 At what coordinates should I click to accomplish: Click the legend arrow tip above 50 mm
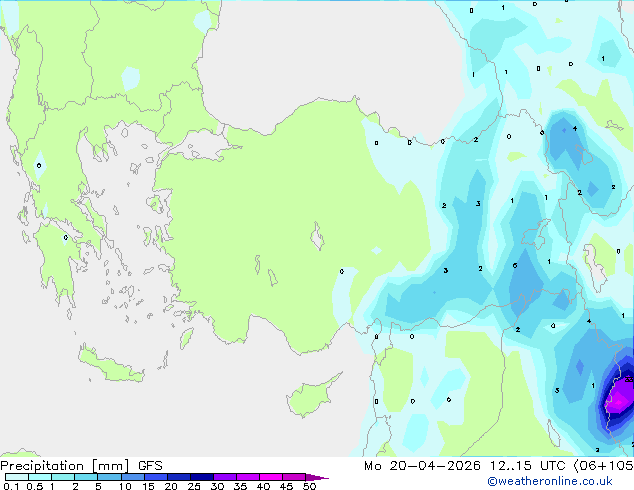[317, 477]
